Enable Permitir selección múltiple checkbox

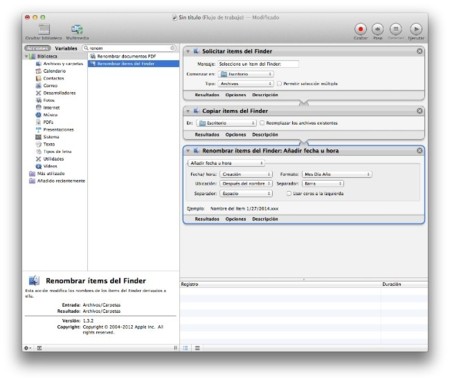[x=279, y=84]
